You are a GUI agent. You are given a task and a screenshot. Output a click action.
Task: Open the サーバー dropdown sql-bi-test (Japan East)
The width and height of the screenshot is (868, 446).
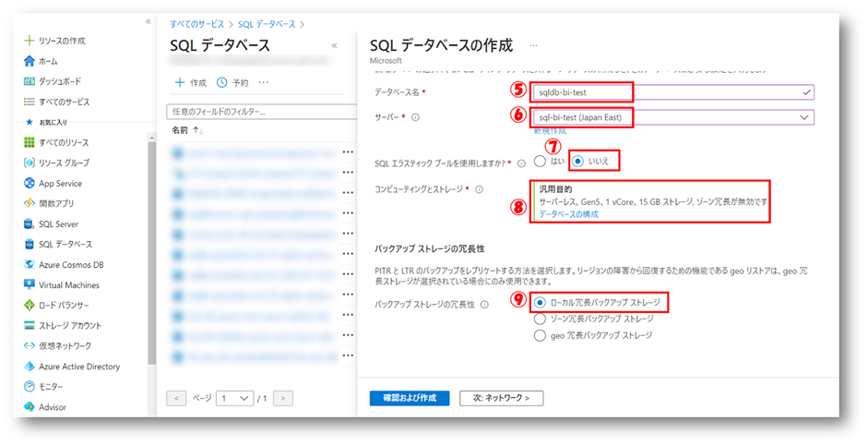coord(673,117)
